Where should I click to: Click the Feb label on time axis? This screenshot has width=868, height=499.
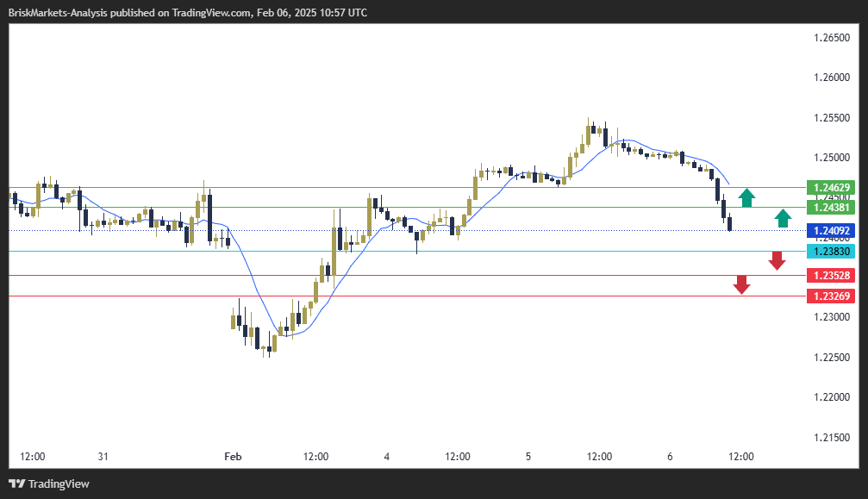(x=233, y=456)
